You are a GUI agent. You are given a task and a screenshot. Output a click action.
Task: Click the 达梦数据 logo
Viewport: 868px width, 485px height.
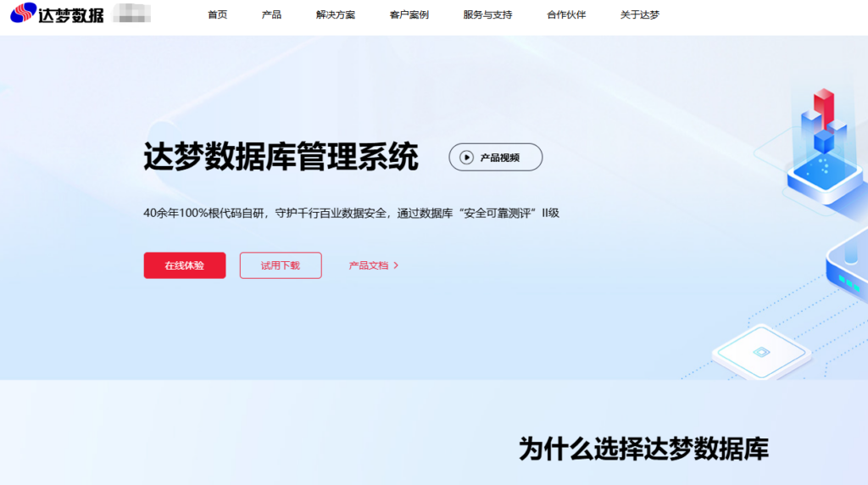pos(57,14)
